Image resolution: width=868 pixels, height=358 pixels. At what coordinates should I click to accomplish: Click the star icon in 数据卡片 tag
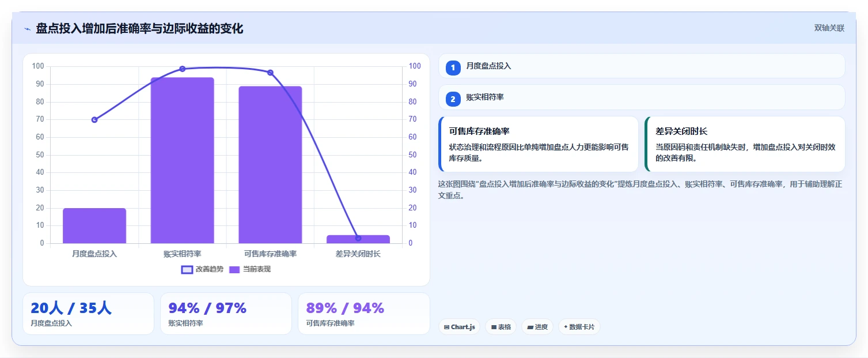tap(566, 327)
